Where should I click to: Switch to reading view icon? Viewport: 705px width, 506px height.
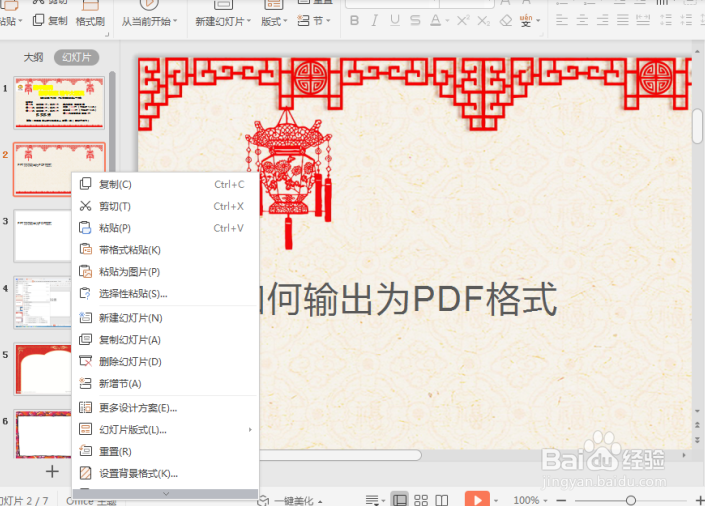(x=442, y=500)
